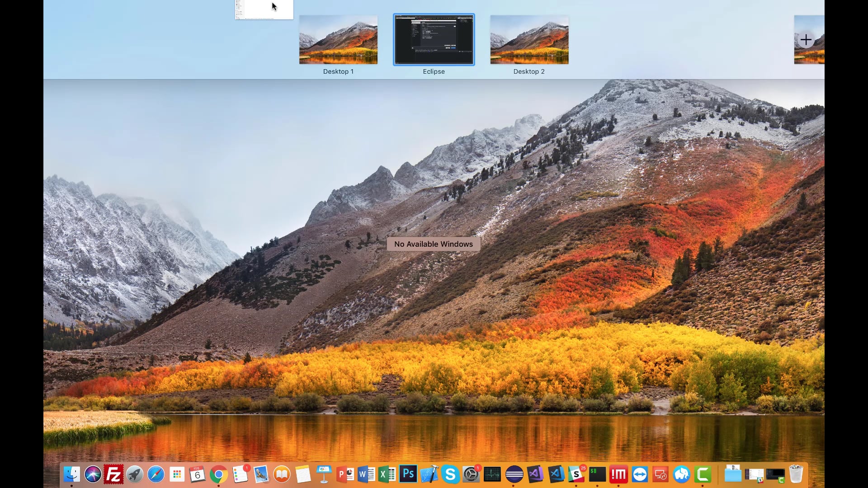Launch Visual Studio Code from the Dock
This screenshot has width=868, height=488.
tap(556, 474)
